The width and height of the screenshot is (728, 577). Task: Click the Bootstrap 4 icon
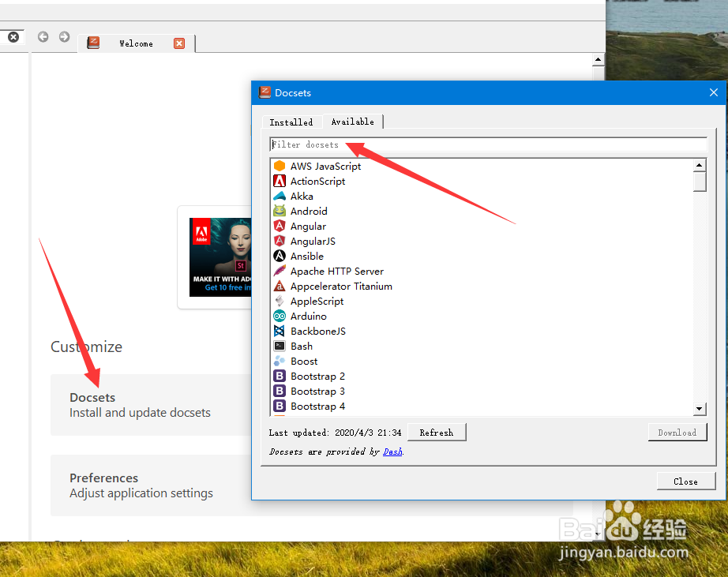tap(279, 406)
